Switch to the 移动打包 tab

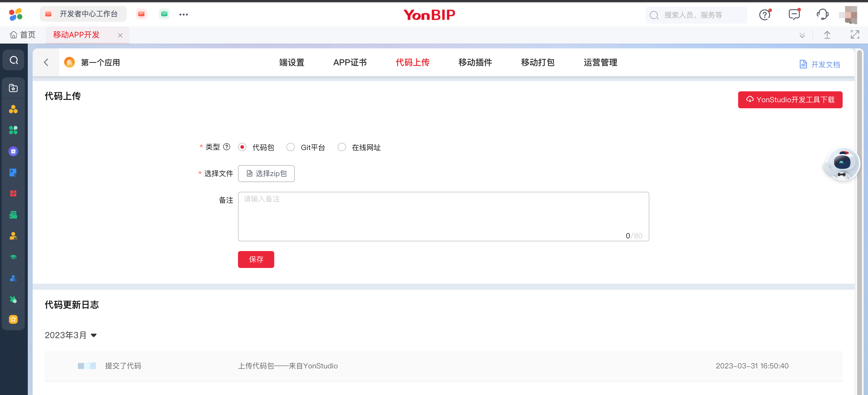538,62
